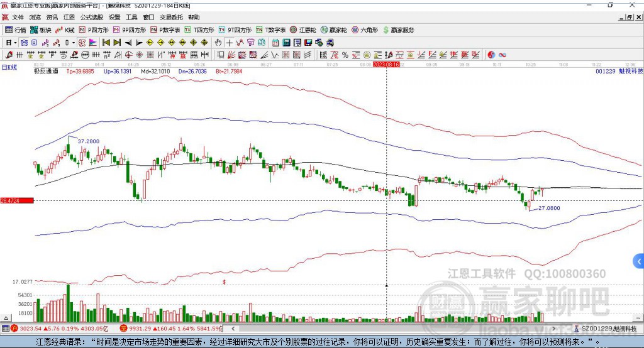Open the 9T四方形 tool
The width and height of the screenshot is (644, 348).
point(235,30)
